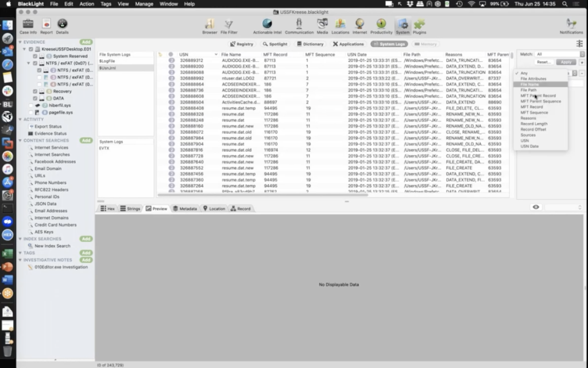Image resolution: width=588 pixels, height=368 pixels.
Task: Collapse the KreeseUSSFDesktop.E01 tree node
Action: (x=25, y=49)
